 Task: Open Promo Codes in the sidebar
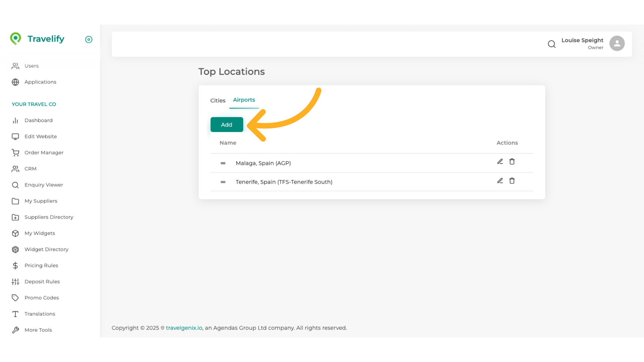click(x=42, y=298)
